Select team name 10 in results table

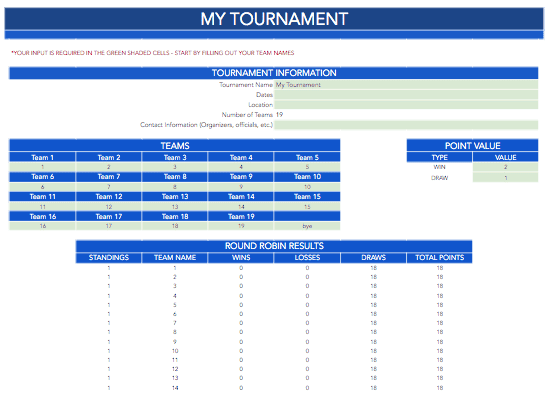coord(175,351)
